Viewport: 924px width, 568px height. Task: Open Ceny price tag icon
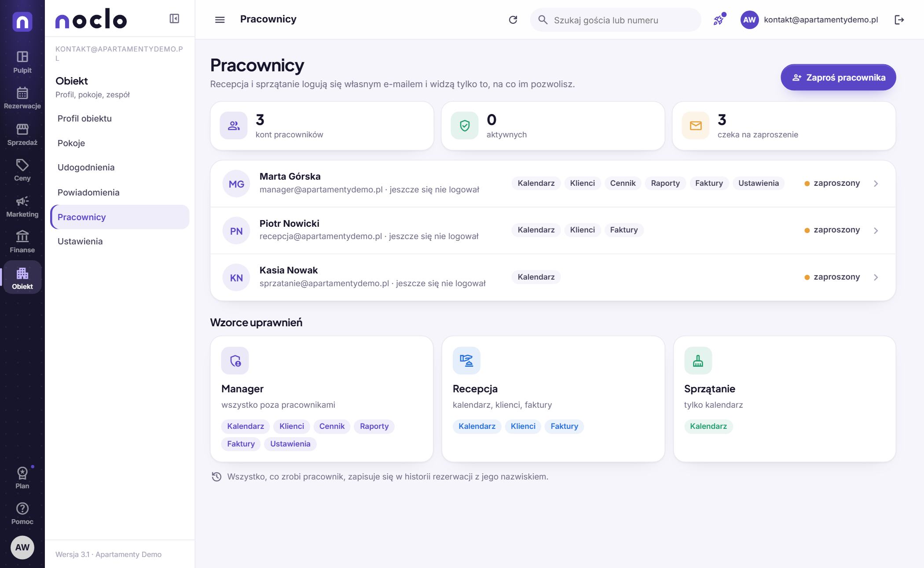tap(22, 165)
